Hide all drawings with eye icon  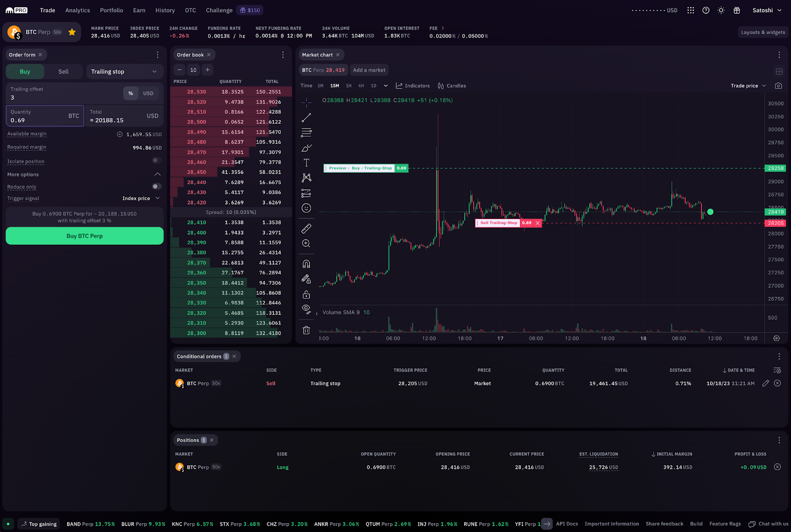[307, 310]
